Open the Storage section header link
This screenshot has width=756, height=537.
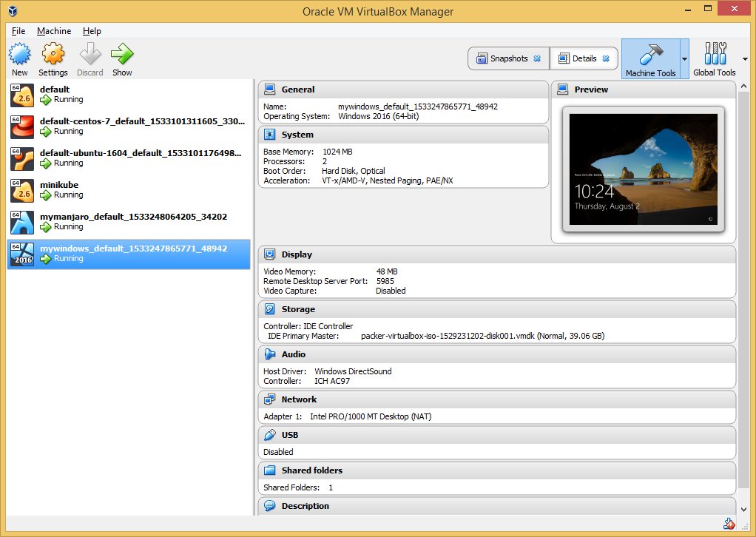[x=298, y=309]
